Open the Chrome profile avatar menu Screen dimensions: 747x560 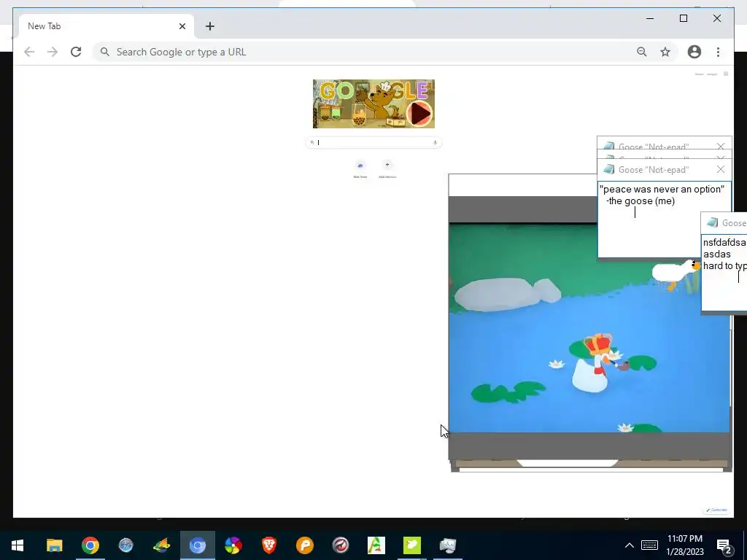point(694,52)
